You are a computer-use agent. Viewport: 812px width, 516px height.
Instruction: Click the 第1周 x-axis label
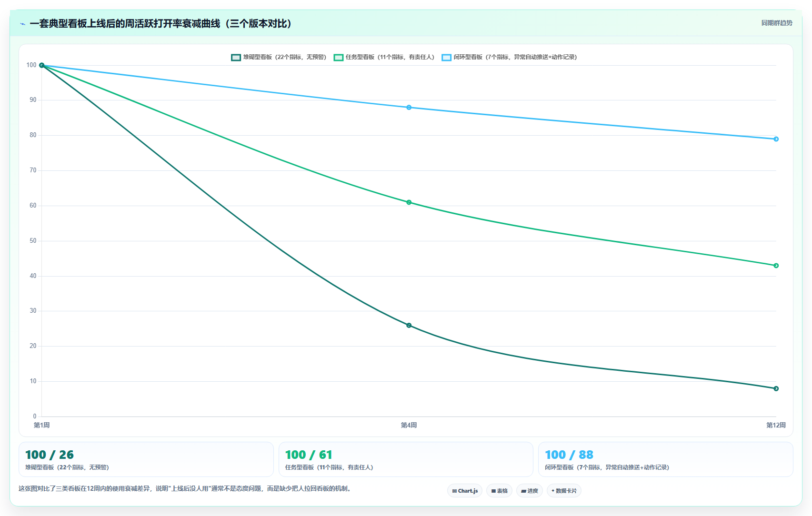click(41, 425)
